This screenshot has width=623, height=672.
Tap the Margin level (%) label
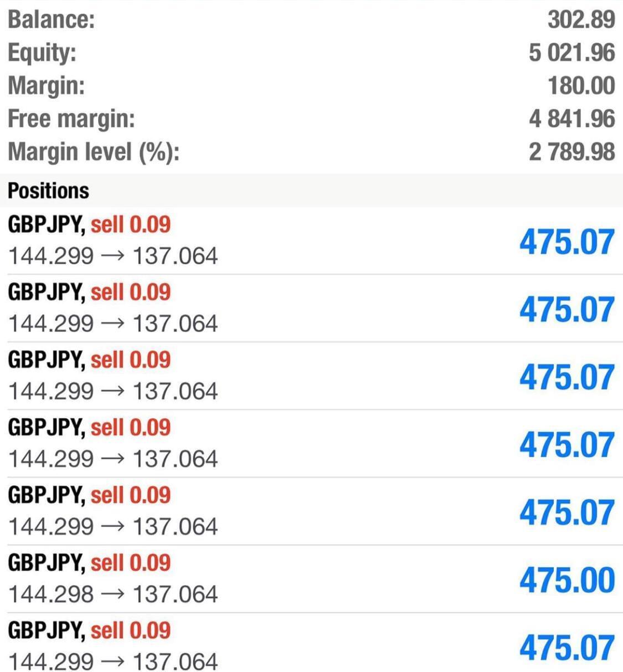tap(94, 152)
